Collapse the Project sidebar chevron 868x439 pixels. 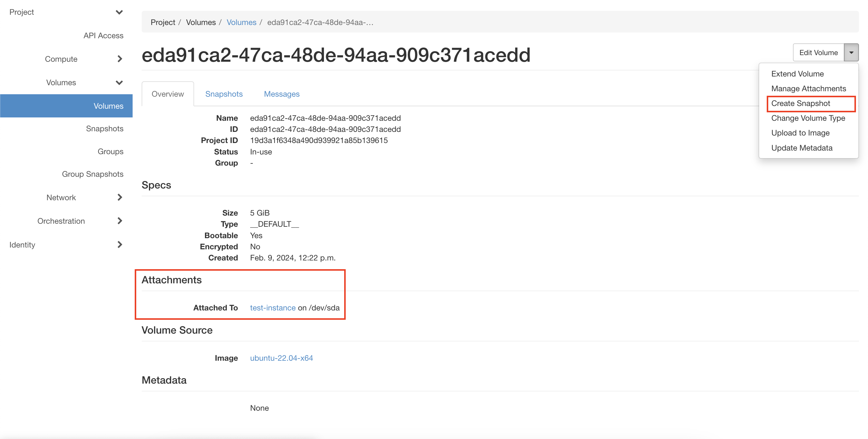119,12
